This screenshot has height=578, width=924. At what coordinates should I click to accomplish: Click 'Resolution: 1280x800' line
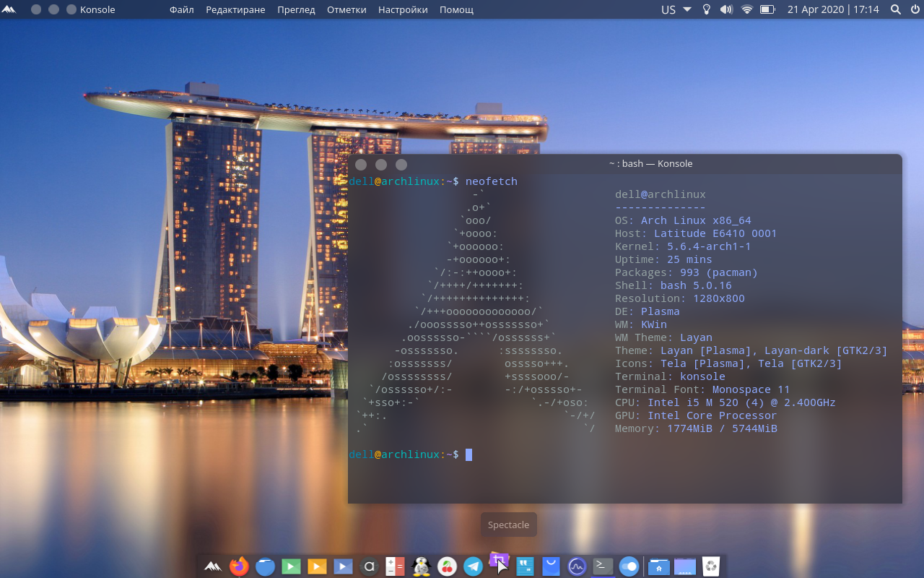[680, 298]
